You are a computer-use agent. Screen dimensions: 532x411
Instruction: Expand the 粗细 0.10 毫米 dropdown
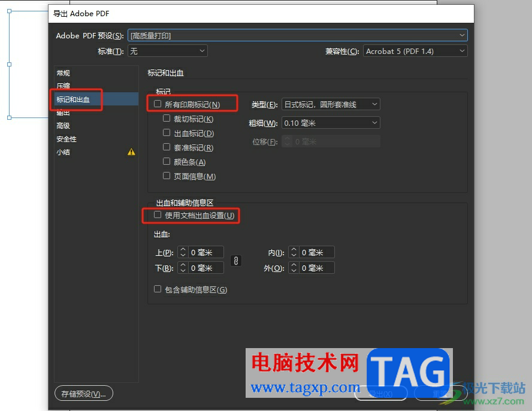click(331, 123)
